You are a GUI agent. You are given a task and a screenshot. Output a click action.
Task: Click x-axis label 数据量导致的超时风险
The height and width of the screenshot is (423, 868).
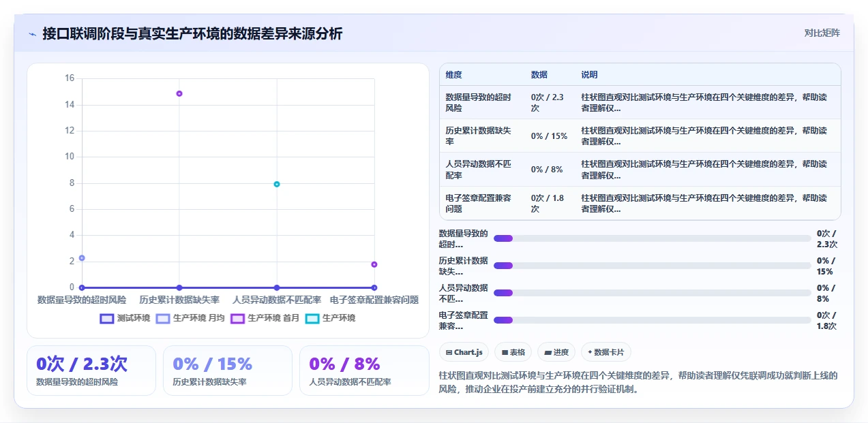point(82,300)
